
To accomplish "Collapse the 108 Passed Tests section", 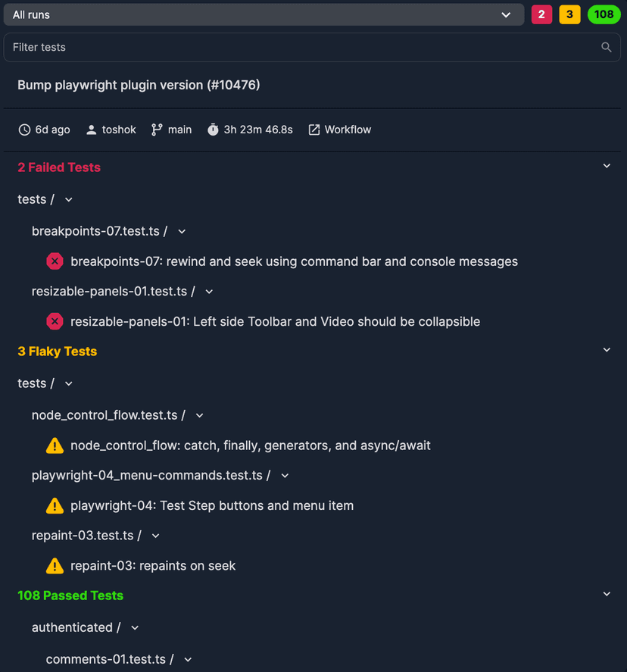I will [x=607, y=594].
